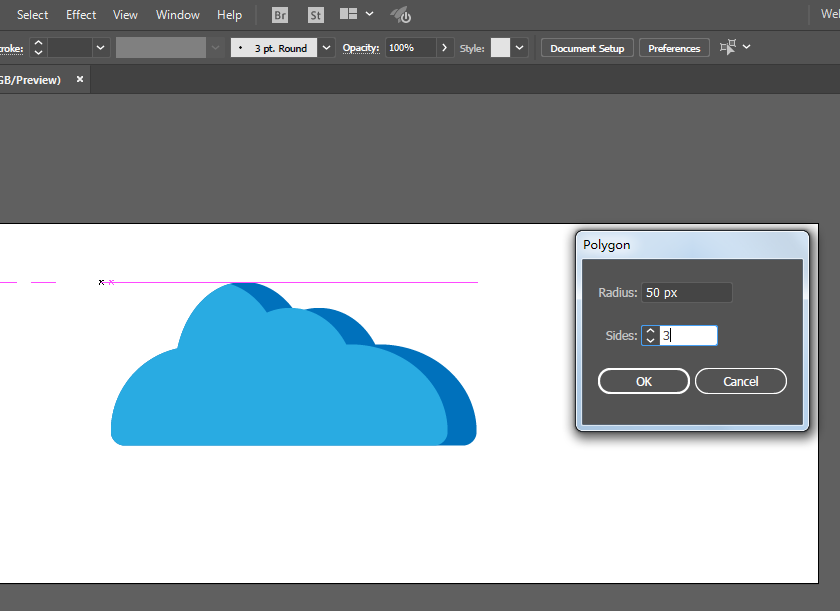
Task: Click the Radius input field
Action: [x=687, y=292]
